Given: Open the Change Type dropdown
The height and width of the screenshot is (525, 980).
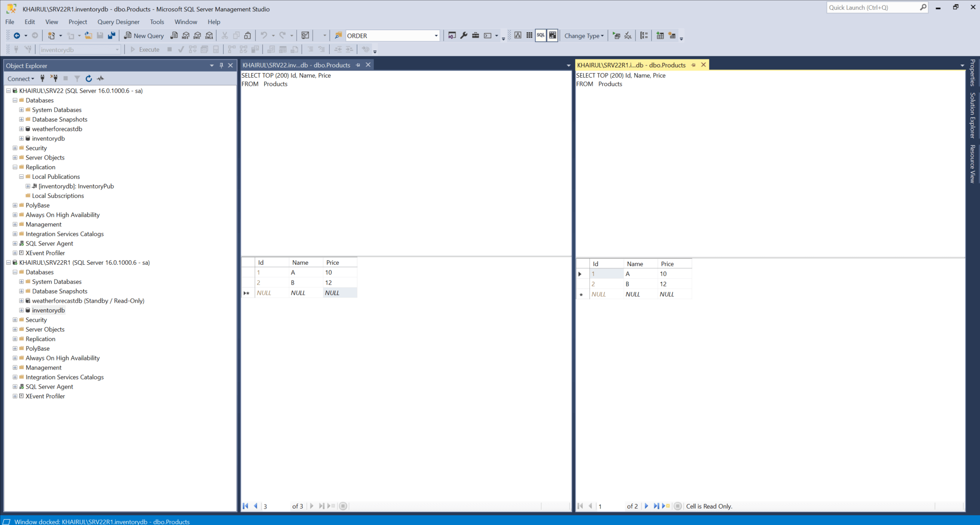Looking at the screenshot, I should (584, 36).
